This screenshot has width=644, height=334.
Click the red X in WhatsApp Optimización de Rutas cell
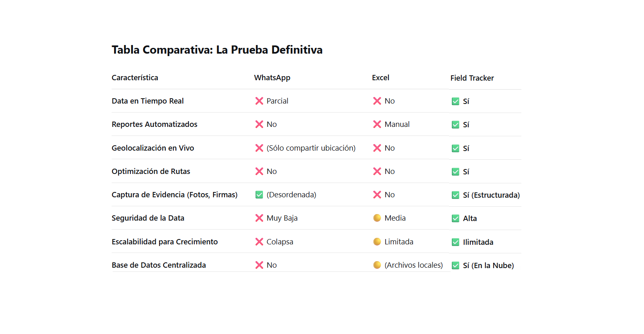pyautogui.click(x=259, y=172)
